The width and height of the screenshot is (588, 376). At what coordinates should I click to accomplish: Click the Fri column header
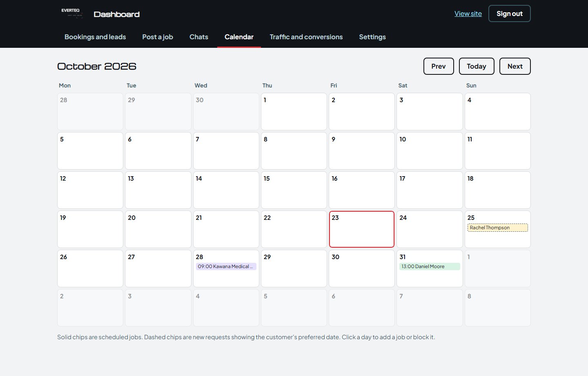(x=334, y=85)
